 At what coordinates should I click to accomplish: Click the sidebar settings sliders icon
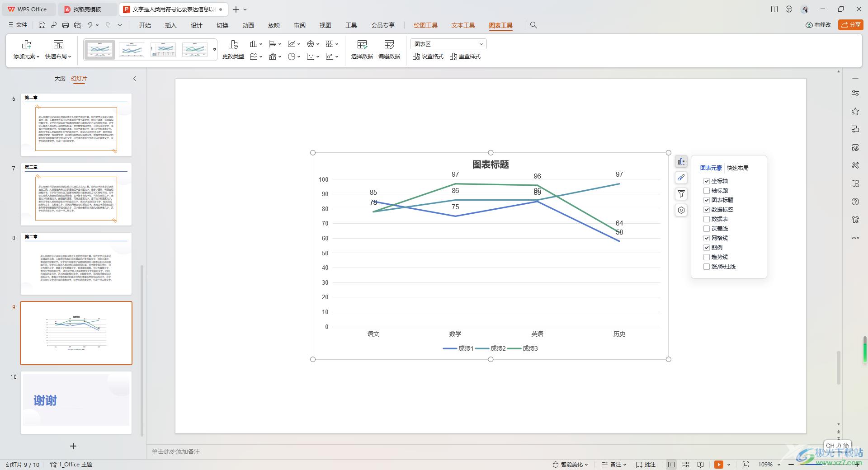tap(855, 93)
